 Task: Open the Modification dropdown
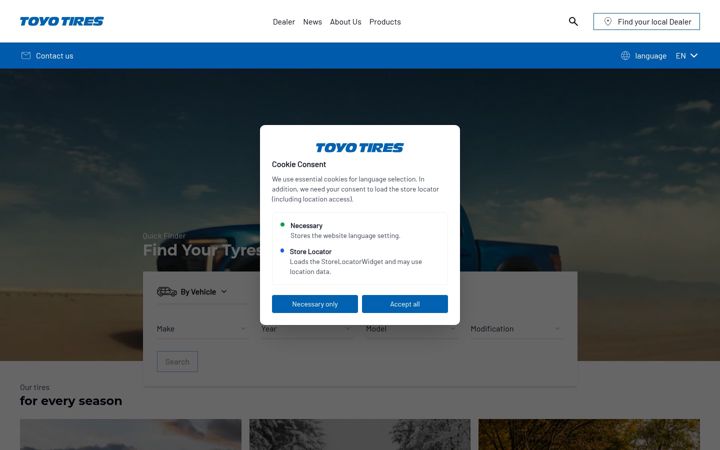(x=516, y=329)
